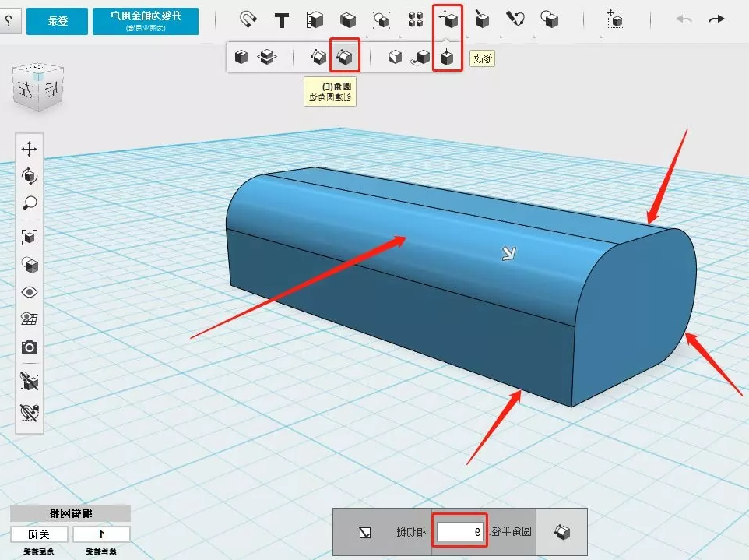
Task: Open the Combine tool cube icon
Action: [348, 20]
